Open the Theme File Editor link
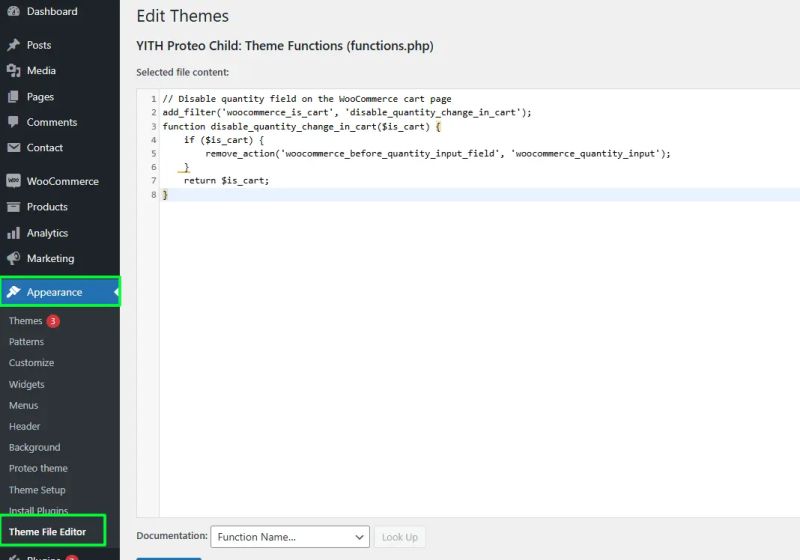The image size is (800, 560). (x=47, y=531)
